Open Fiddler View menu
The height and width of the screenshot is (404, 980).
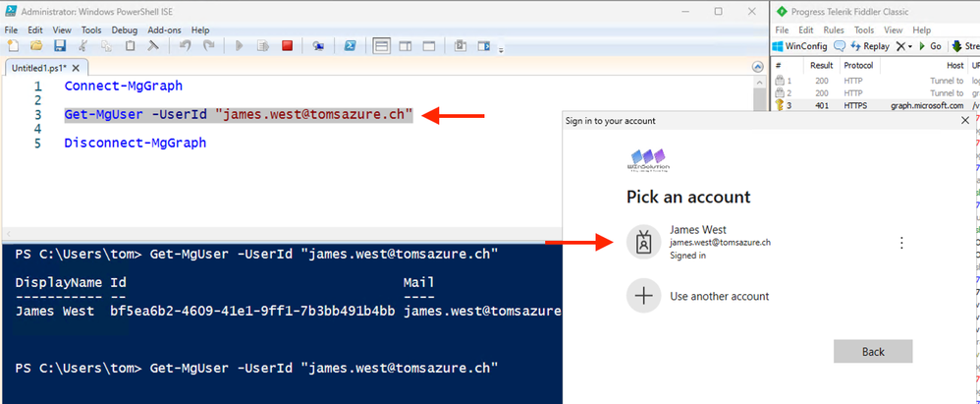[894, 30]
